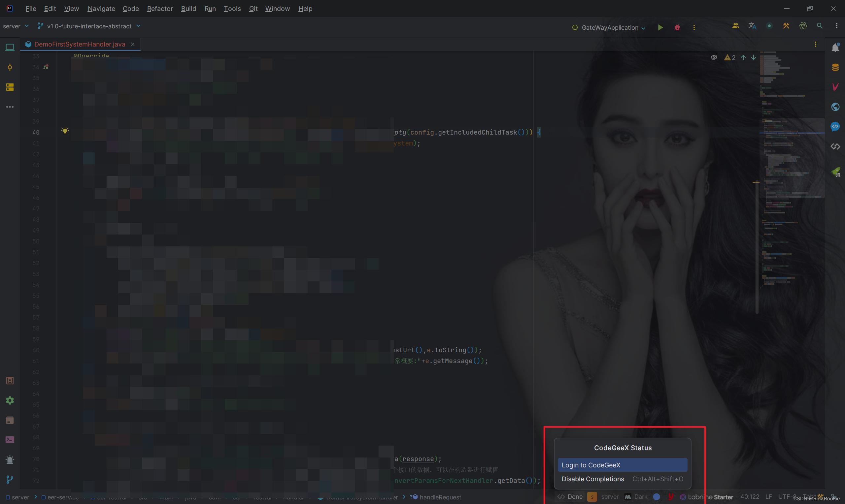The height and width of the screenshot is (504, 845).
Task: Open the Git branch tool window icon
Action: tap(10, 479)
